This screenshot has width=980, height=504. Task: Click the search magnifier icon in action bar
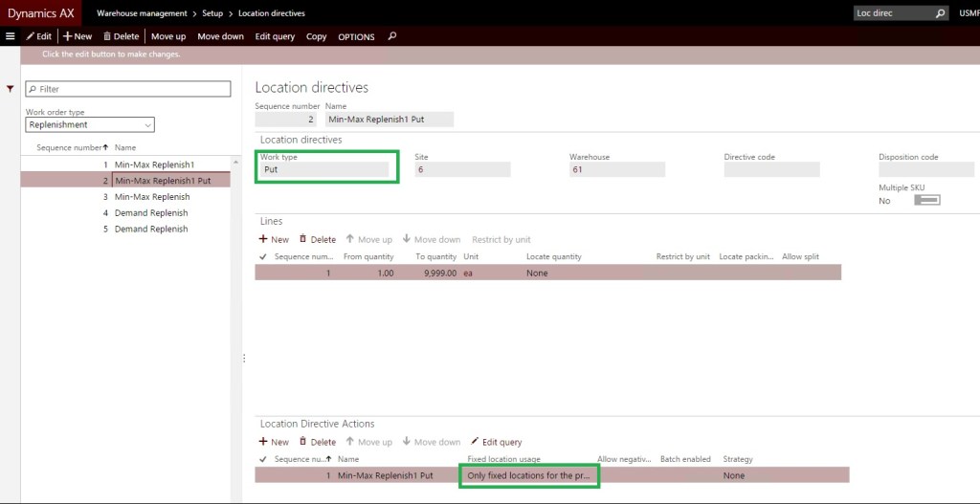point(392,36)
